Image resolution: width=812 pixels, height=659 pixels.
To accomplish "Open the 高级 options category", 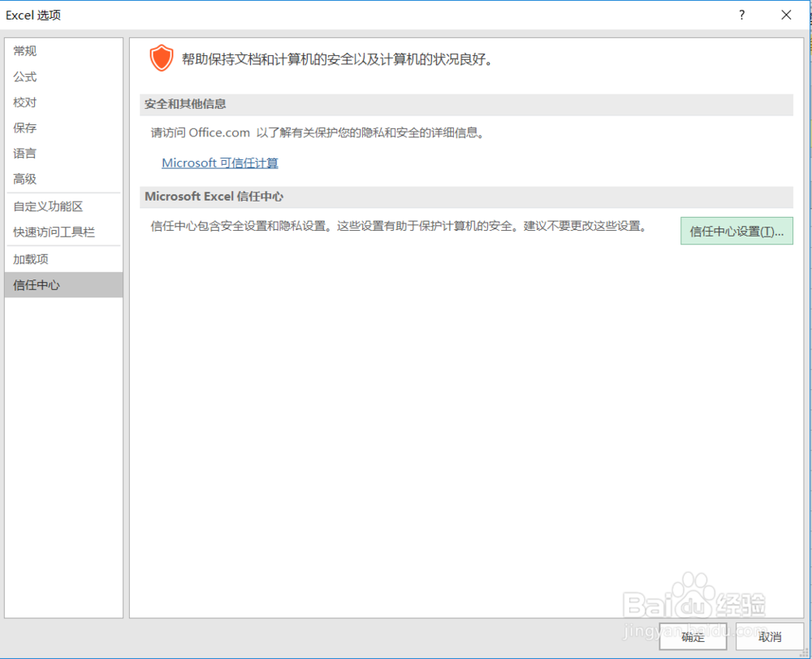I will click(x=63, y=179).
